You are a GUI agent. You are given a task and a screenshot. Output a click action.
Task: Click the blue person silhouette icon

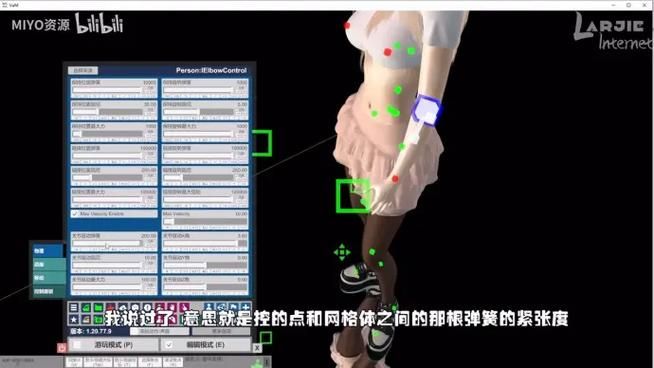[209, 308]
